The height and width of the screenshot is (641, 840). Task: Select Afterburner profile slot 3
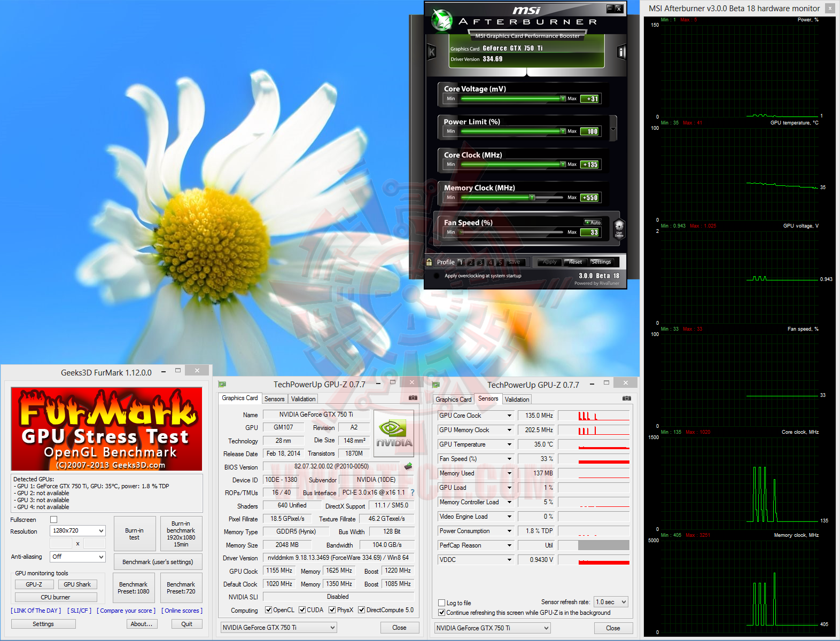click(480, 262)
